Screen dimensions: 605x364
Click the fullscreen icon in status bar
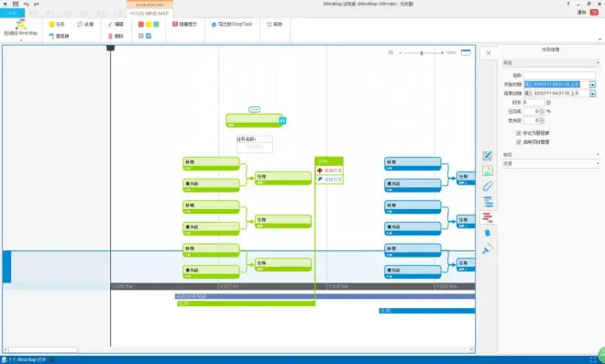click(593, 359)
